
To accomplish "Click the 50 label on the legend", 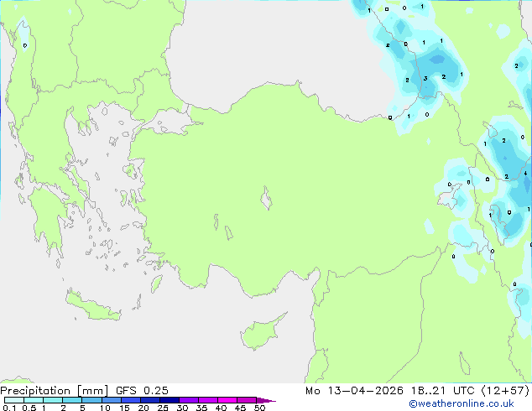I will [259, 408].
